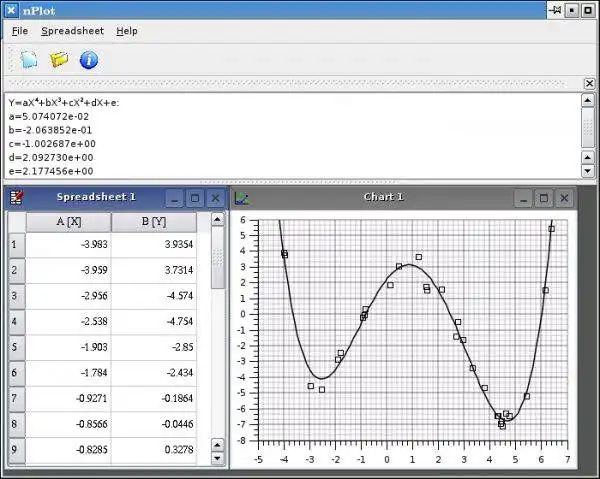Viewport: 600px width, 479px height.
Task: Select column header A [X]
Action: coord(68,222)
